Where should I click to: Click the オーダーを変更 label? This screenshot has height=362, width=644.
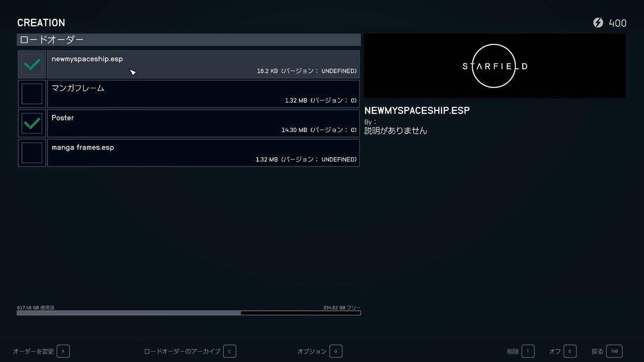pos(33,351)
